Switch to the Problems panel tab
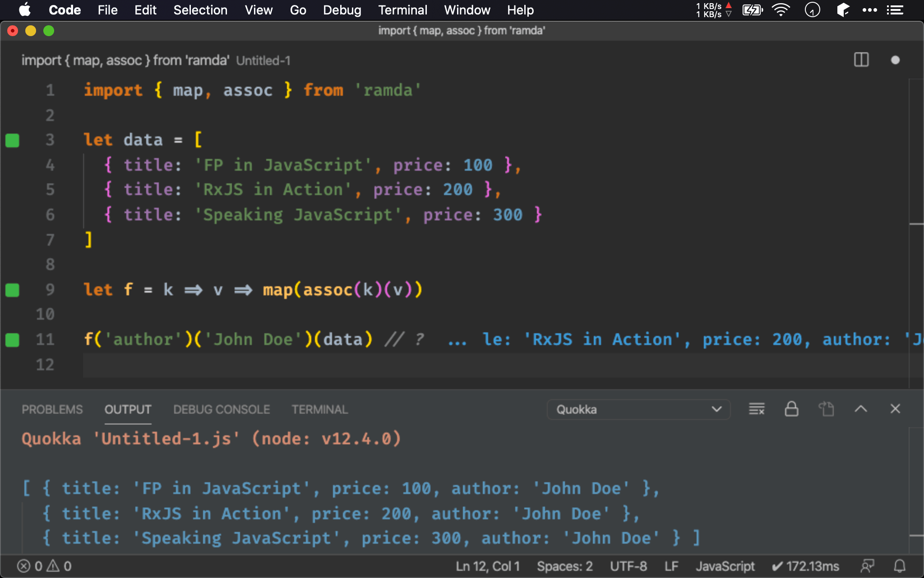This screenshot has width=924, height=578. coord(52,410)
